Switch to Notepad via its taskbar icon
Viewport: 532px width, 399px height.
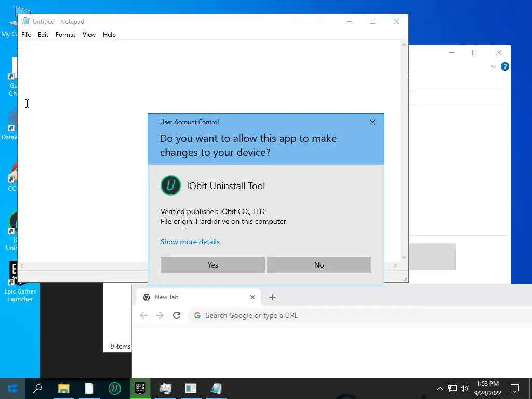(x=216, y=389)
